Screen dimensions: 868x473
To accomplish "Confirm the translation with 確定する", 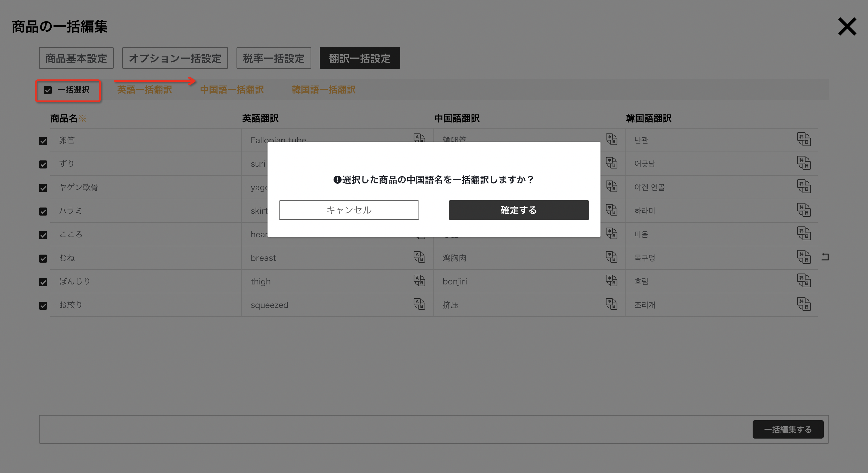I will click(x=519, y=210).
